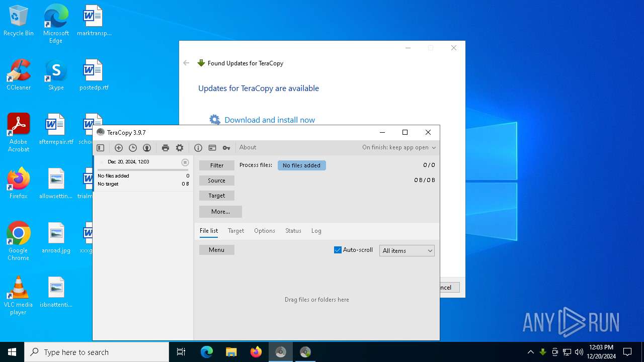Toggle the TeraCopy side panel icon

coord(100,148)
